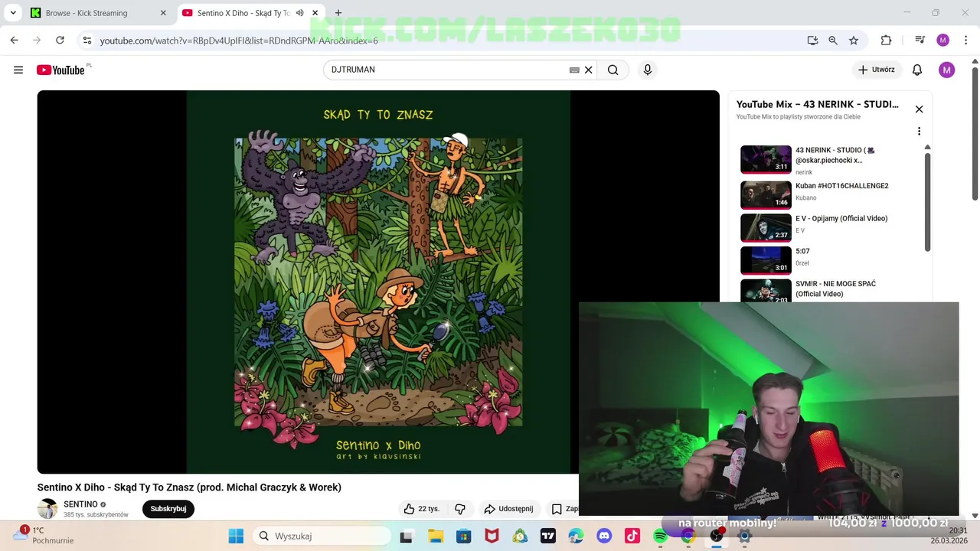Open the weather widget Pochmurnie
This screenshot has height=551, width=980.
[x=46, y=535]
